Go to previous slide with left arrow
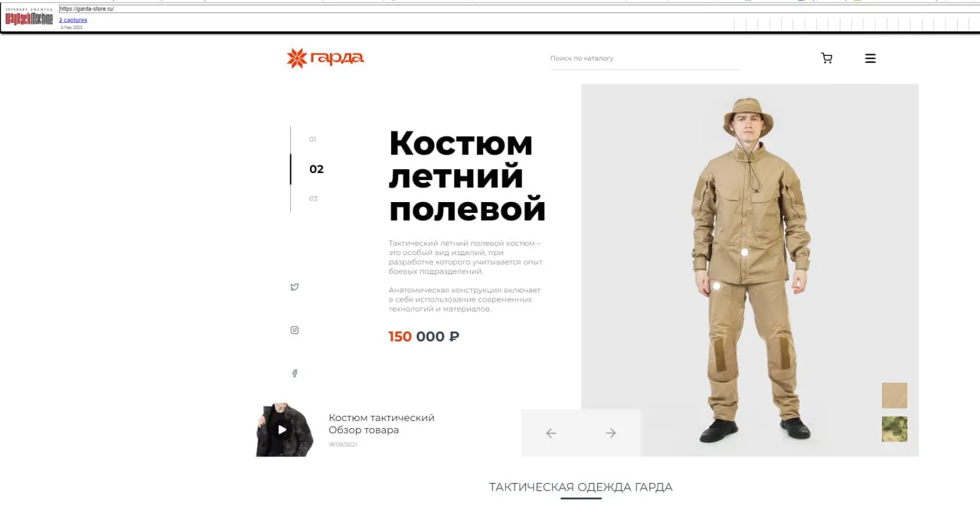 point(550,433)
